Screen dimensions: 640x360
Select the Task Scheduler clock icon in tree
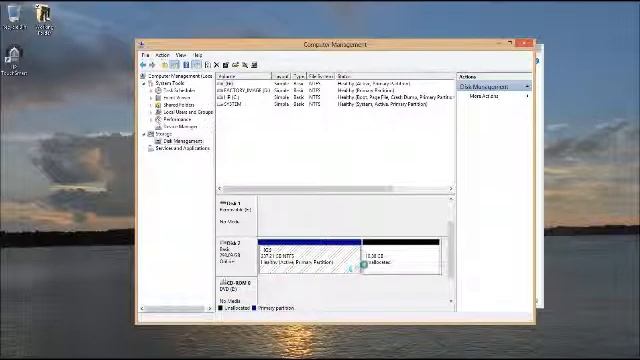tap(158, 90)
